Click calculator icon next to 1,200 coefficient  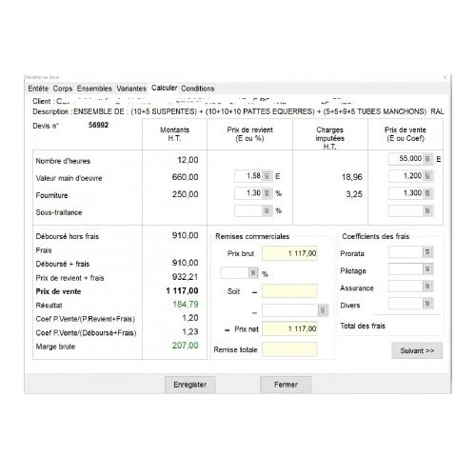point(427,176)
